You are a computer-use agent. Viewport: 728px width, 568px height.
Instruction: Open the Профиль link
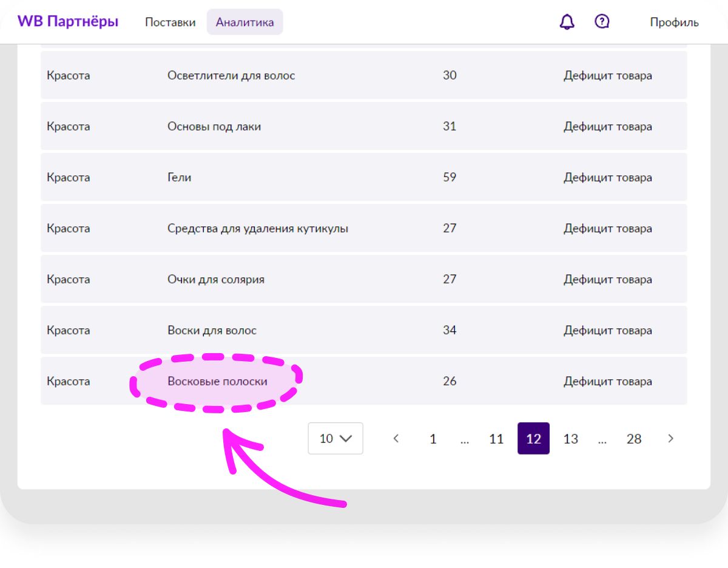674,22
